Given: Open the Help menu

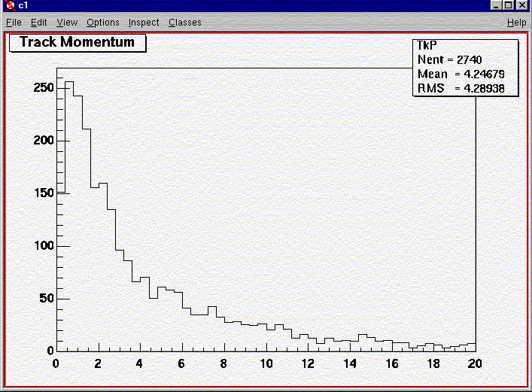Looking at the screenshot, I should tap(516, 23).
